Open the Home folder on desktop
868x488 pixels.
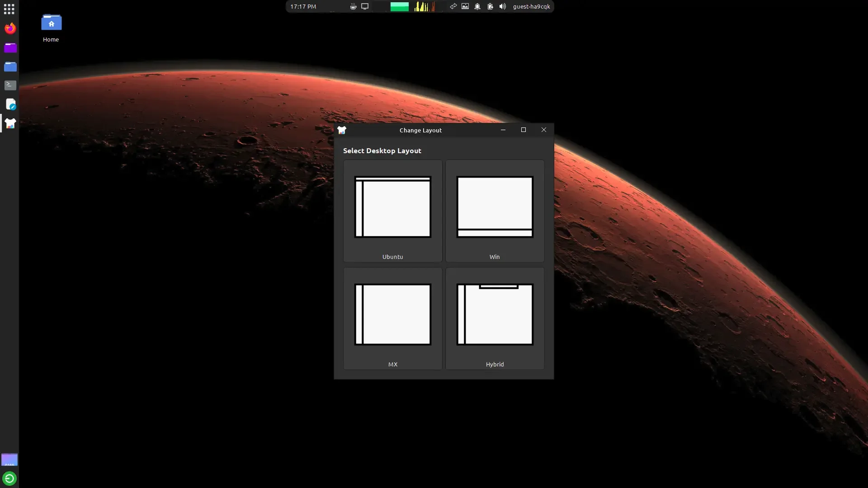click(x=51, y=28)
